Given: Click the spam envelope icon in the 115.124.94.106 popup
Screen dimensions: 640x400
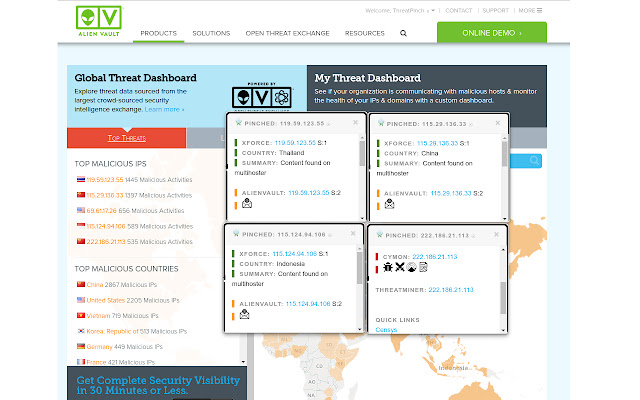Looking at the screenshot, I should (244, 314).
